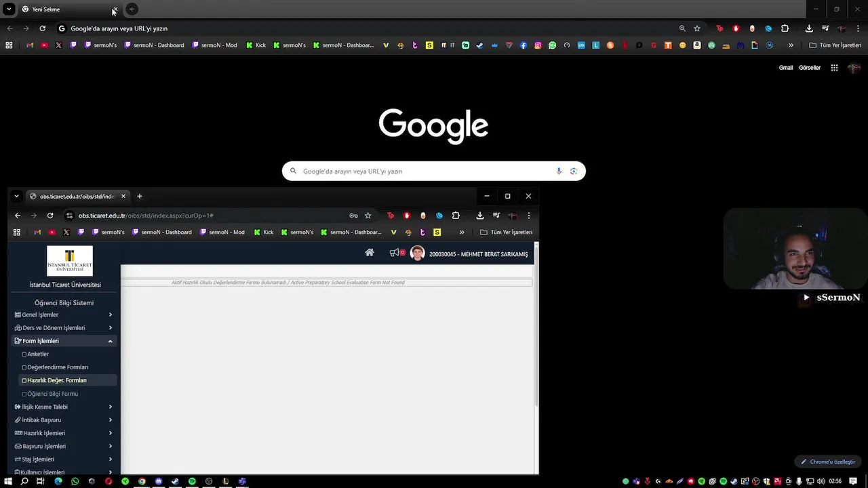
Task: Show hidden bookmarks chevron in OBS window
Action: pyautogui.click(x=462, y=232)
